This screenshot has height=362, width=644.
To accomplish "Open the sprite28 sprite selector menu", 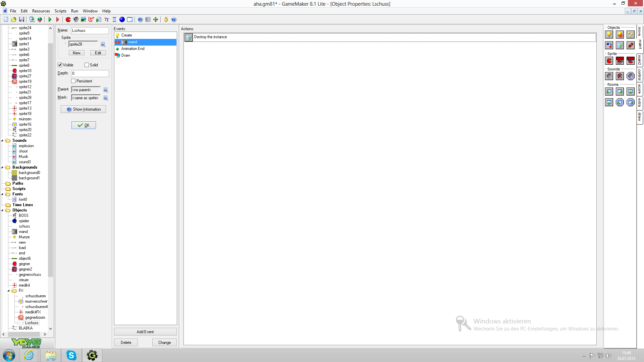I will pyautogui.click(x=103, y=44).
